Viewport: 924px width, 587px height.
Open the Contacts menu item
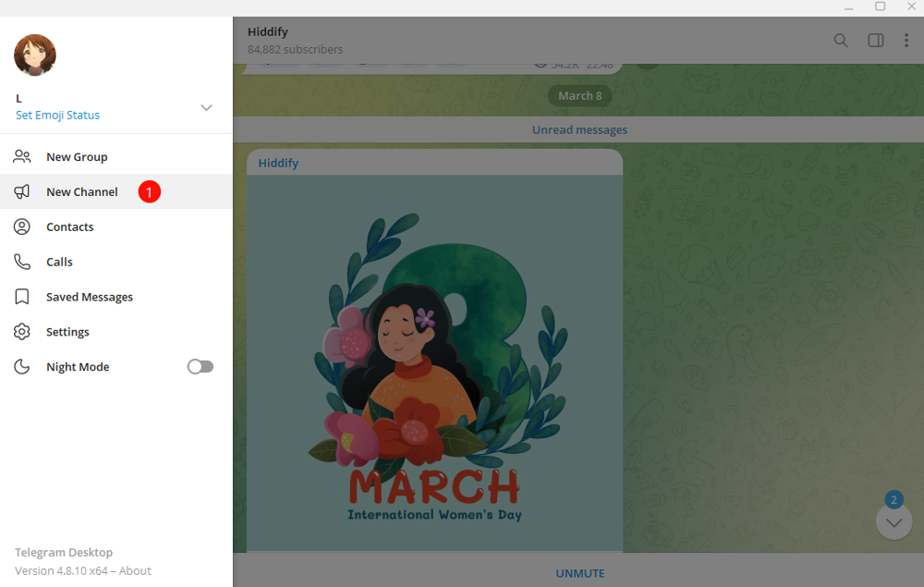[x=116, y=226]
